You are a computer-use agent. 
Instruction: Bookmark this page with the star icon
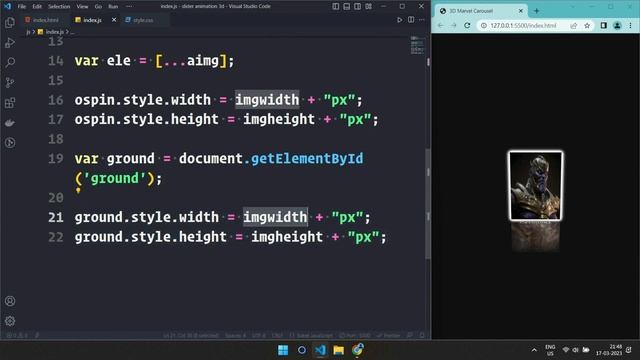point(587,25)
